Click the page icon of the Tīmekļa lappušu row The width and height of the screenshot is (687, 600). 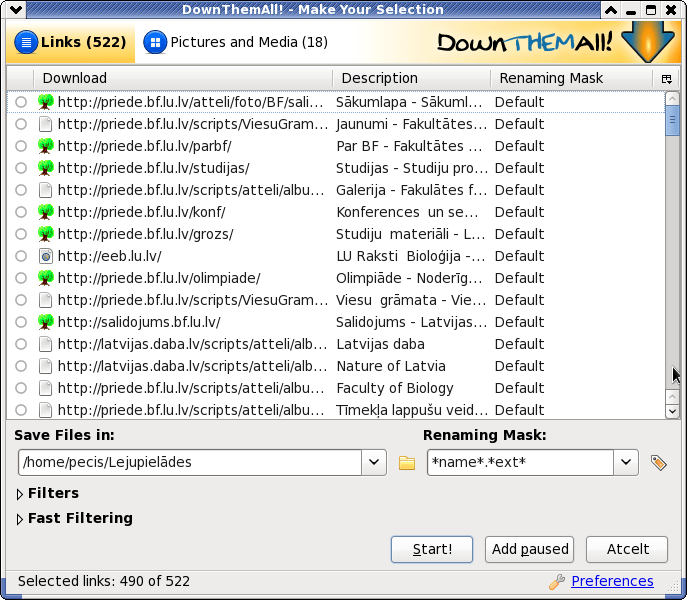46,410
